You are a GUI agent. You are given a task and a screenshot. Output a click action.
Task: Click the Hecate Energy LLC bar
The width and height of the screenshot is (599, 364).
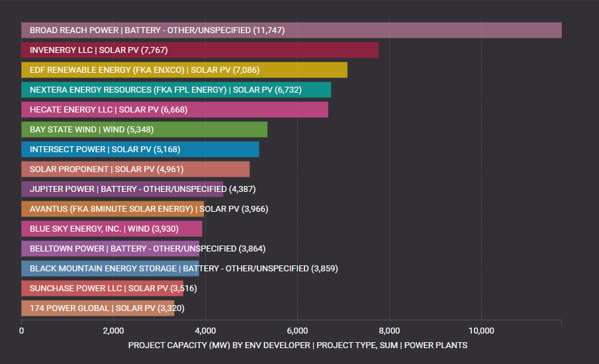pyautogui.click(x=175, y=110)
